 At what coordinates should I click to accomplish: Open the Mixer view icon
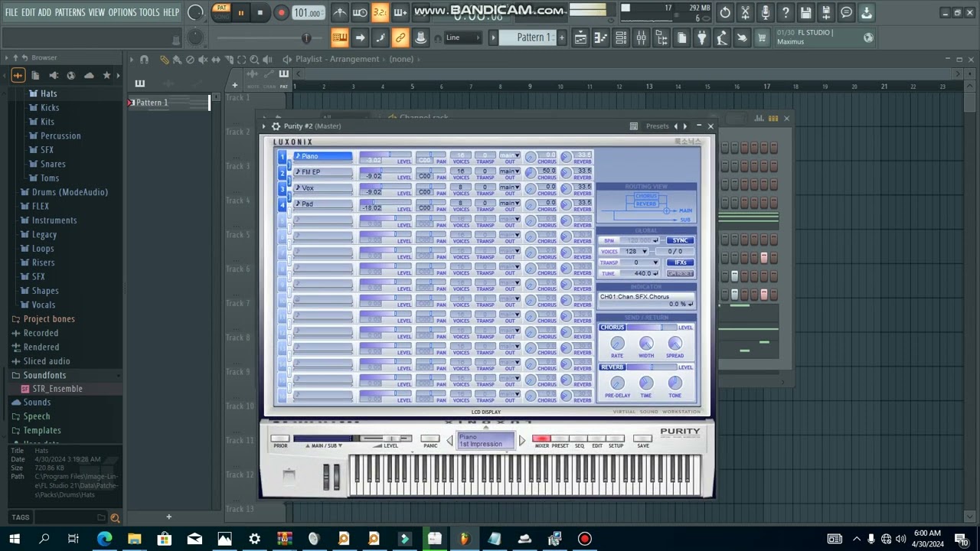(642, 37)
